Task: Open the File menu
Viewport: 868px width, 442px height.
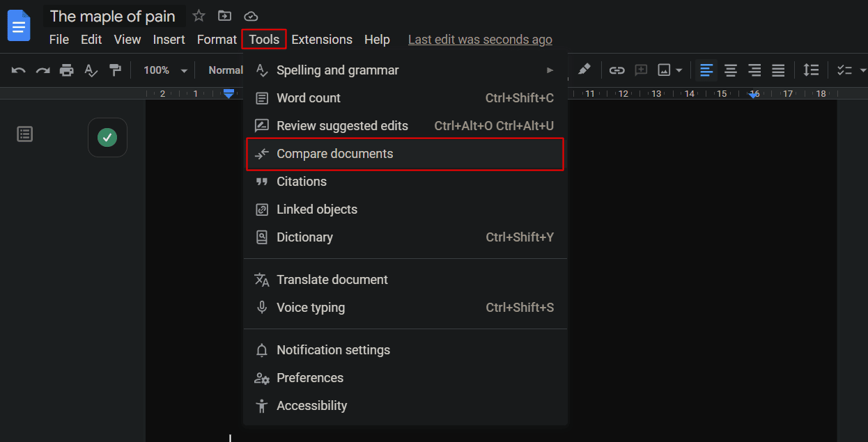Action: (x=59, y=40)
